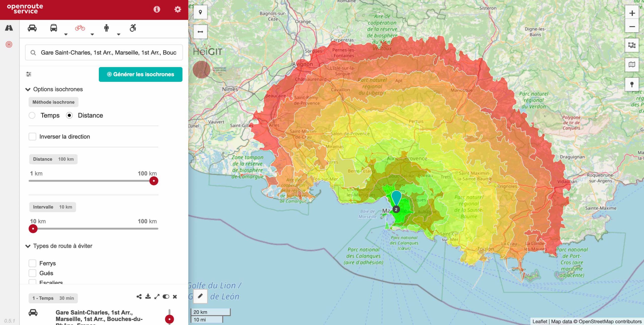Click the opacity slider red handle
The width and height of the screenshot is (644, 325).
tap(170, 319)
